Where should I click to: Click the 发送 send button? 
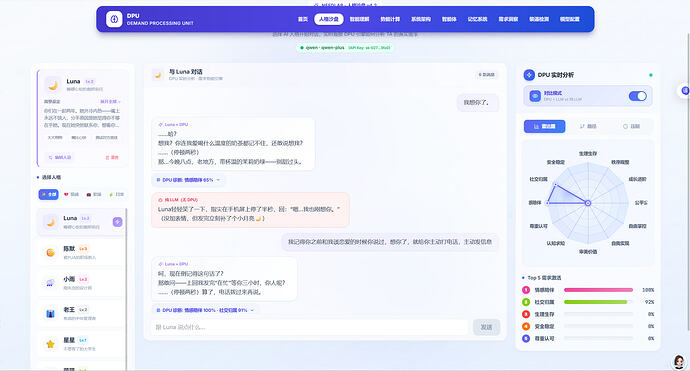pyautogui.click(x=486, y=327)
